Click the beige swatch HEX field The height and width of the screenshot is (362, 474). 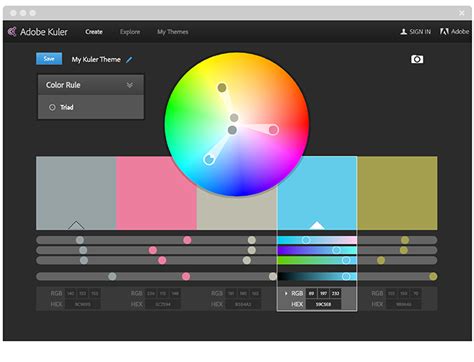click(x=243, y=304)
